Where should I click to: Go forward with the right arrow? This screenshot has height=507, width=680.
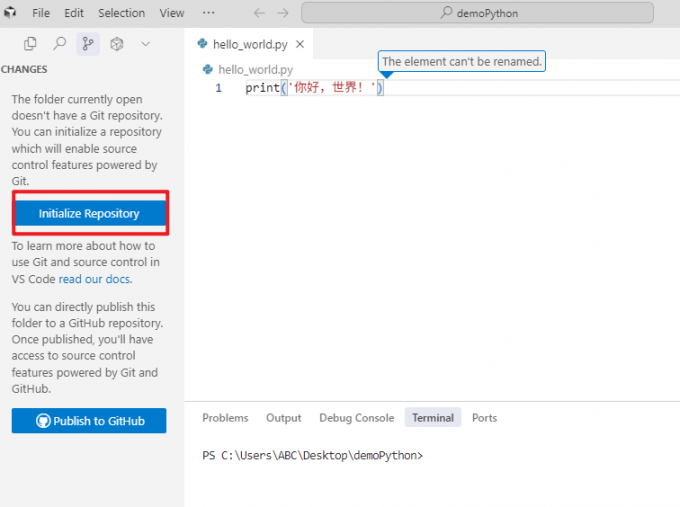pos(284,13)
